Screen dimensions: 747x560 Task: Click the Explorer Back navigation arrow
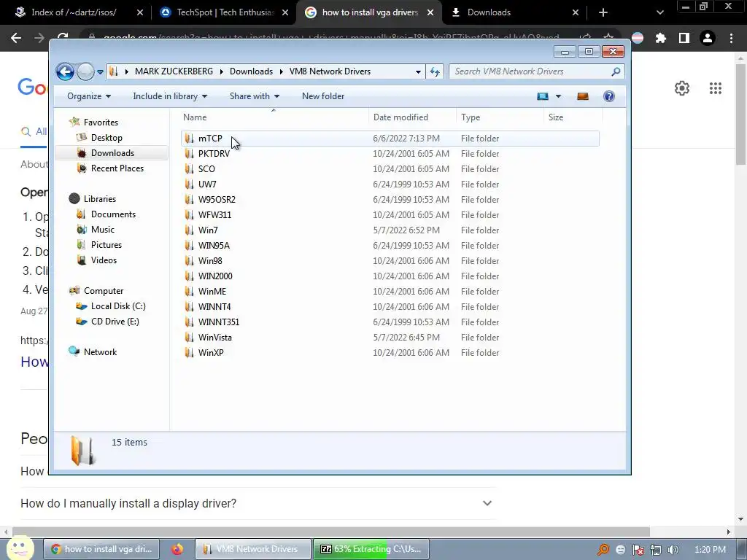[x=65, y=72]
